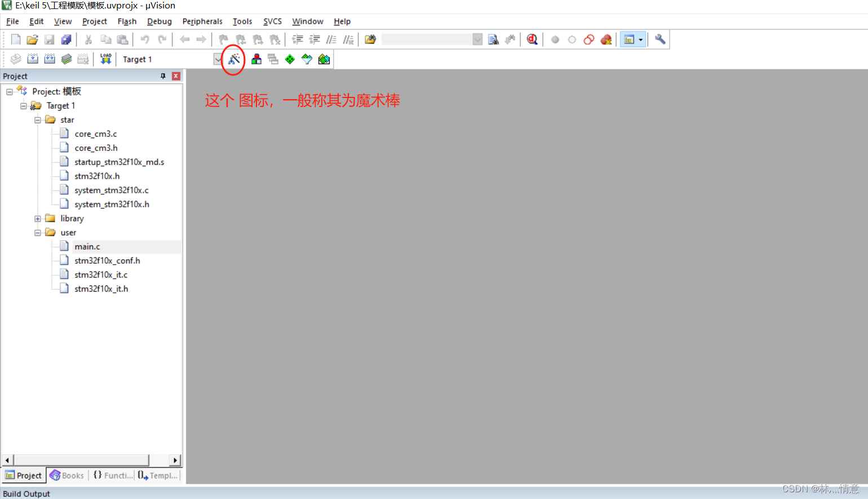Copy selection toolbar icon
This screenshot has height=499, width=868.
(x=105, y=39)
